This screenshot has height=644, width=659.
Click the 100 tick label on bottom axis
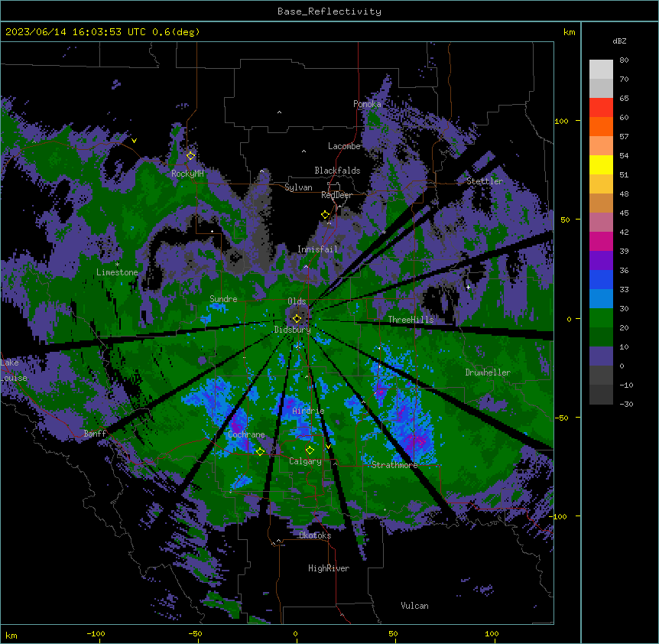pyautogui.click(x=492, y=633)
